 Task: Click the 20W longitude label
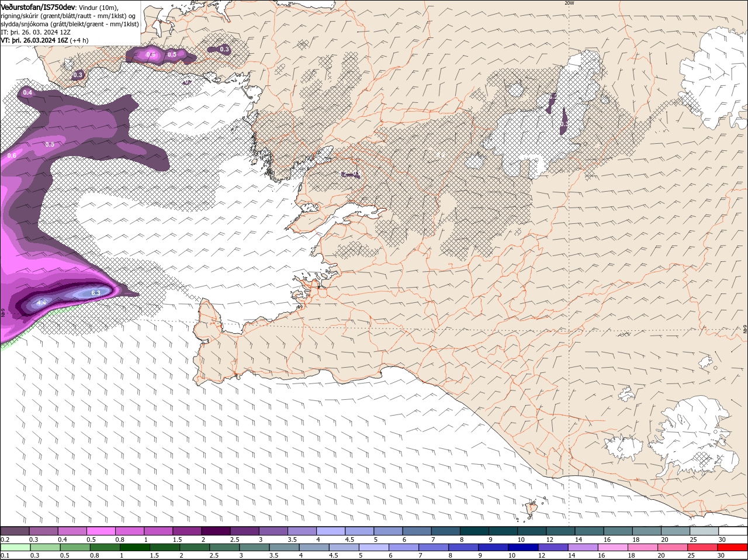(569, 3)
